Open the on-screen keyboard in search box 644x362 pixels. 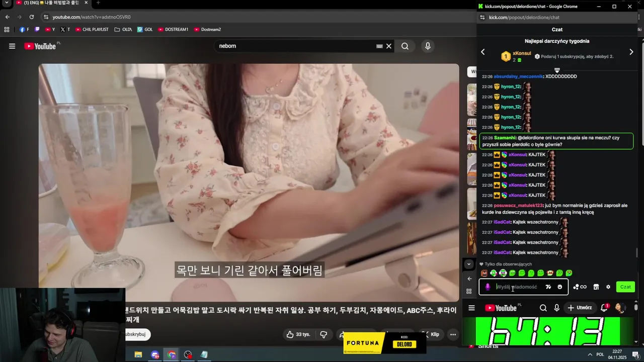[379, 46]
